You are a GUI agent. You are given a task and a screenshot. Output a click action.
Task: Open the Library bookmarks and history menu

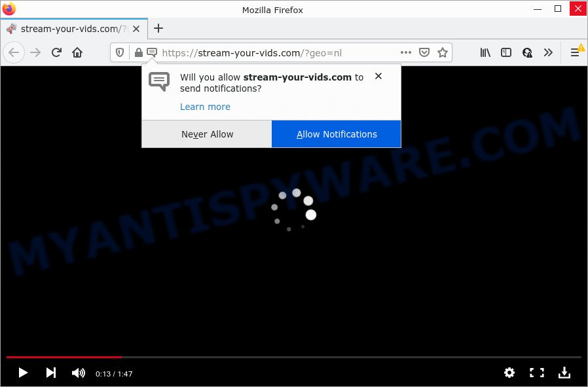point(485,52)
